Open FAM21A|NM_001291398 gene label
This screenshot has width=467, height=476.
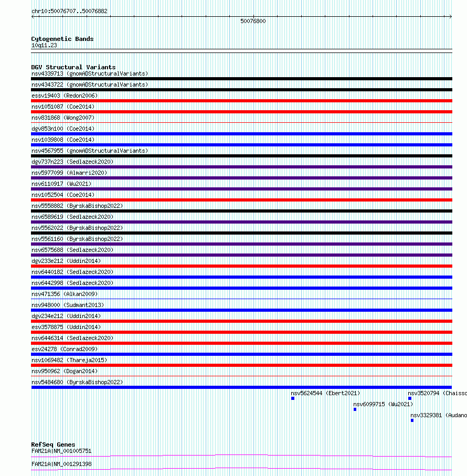(x=61, y=464)
